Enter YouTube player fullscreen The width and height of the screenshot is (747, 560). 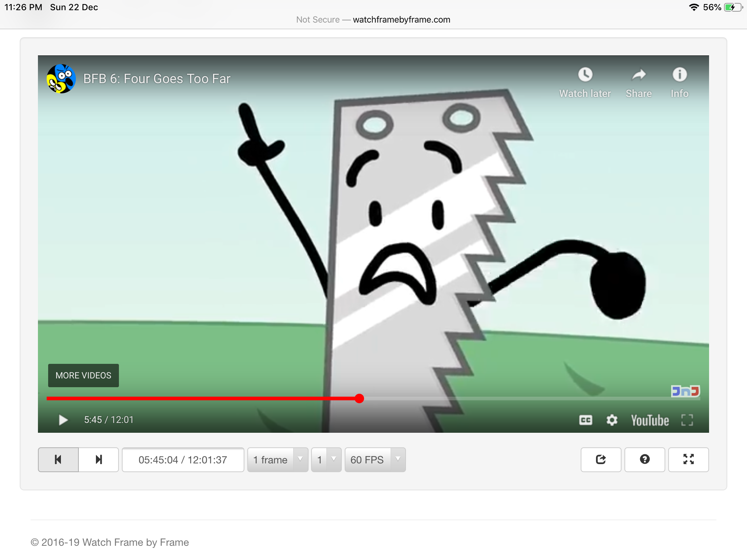(687, 420)
